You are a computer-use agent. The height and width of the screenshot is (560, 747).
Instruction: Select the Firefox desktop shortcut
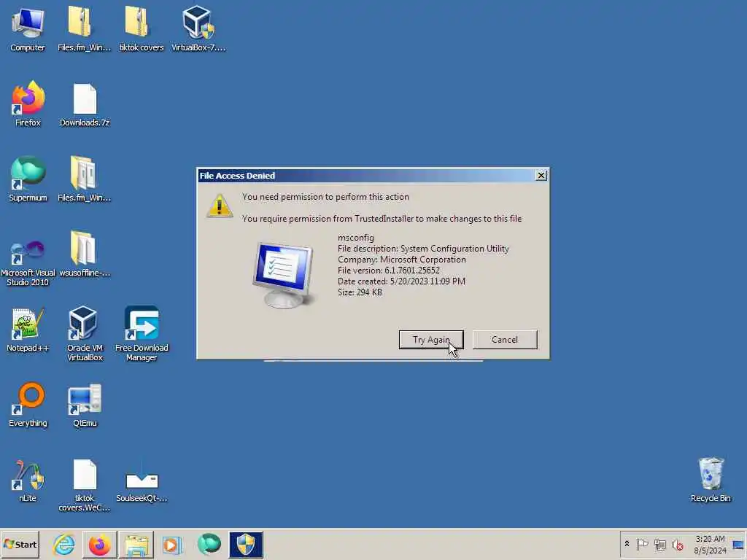click(x=28, y=104)
